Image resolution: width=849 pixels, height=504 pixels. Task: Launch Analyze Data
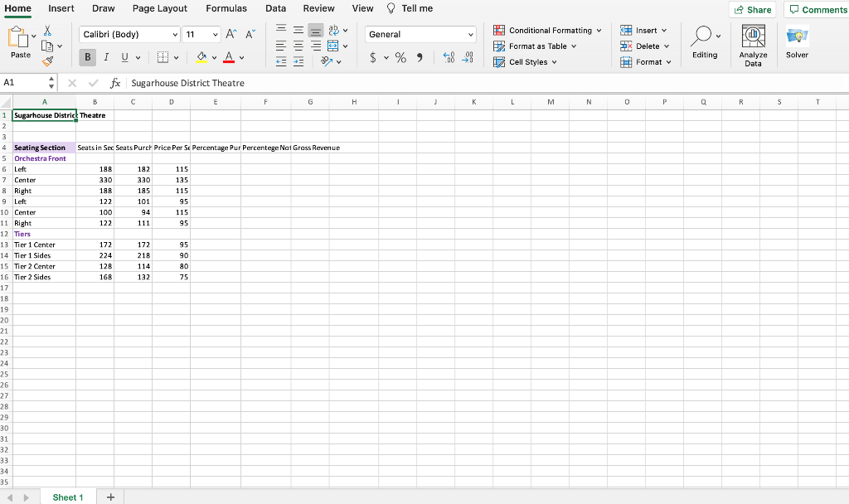click(x=753, y=46)
